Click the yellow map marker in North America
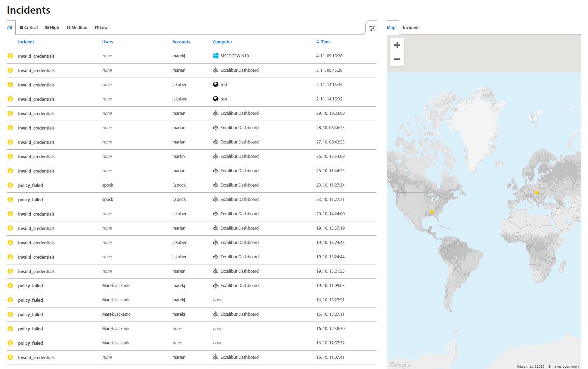The width and height of the screenshot is (588, 369). (x=431, y=211)
